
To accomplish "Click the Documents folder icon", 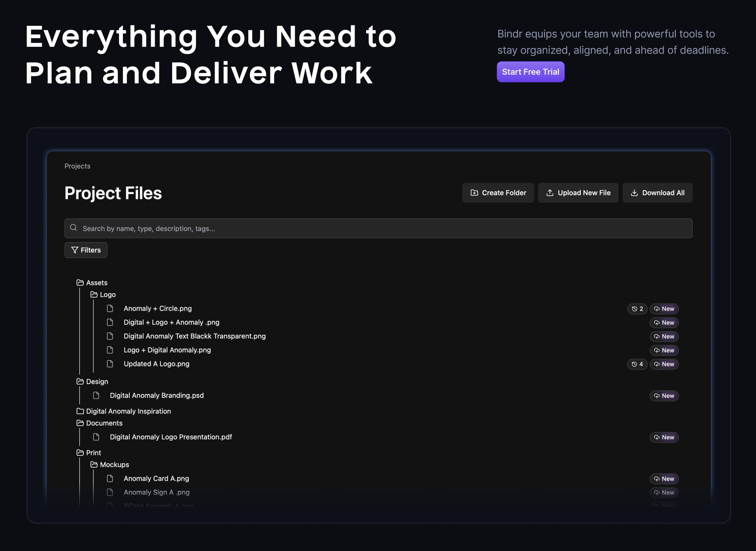I will tap(80, 423).
